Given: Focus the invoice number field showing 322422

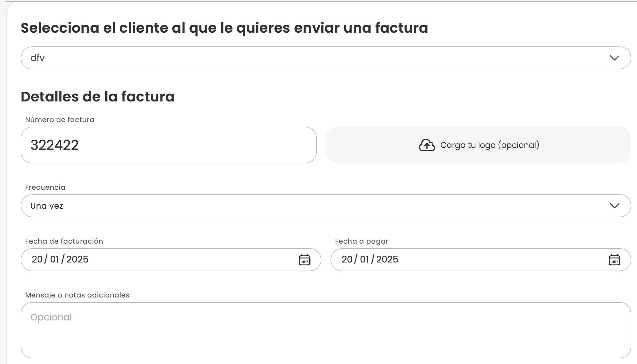Looking at the screenshot, I should 168,145.
